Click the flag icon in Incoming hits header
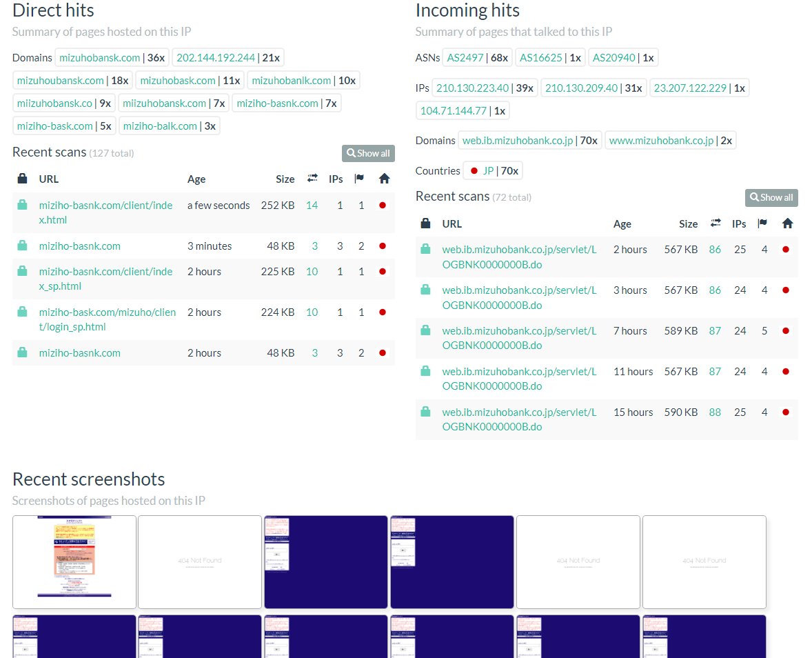The image size is (812, 658). click(762, 223)
